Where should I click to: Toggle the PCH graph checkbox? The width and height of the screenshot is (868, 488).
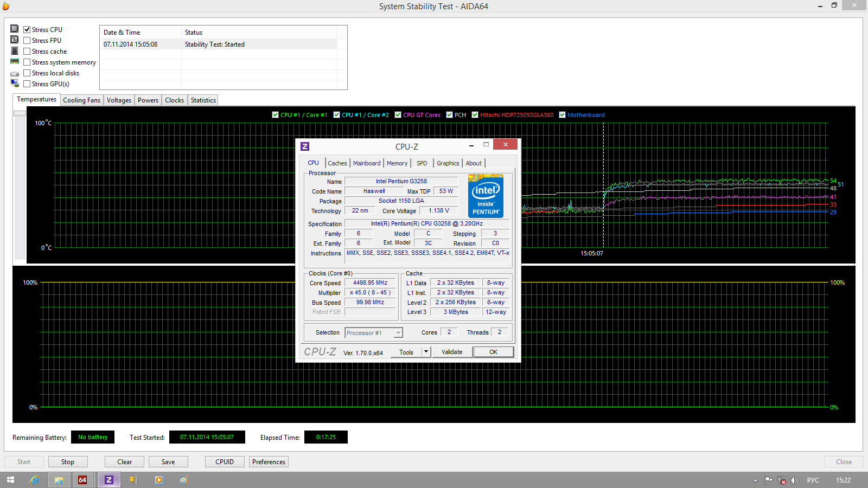tap(449, 114)
